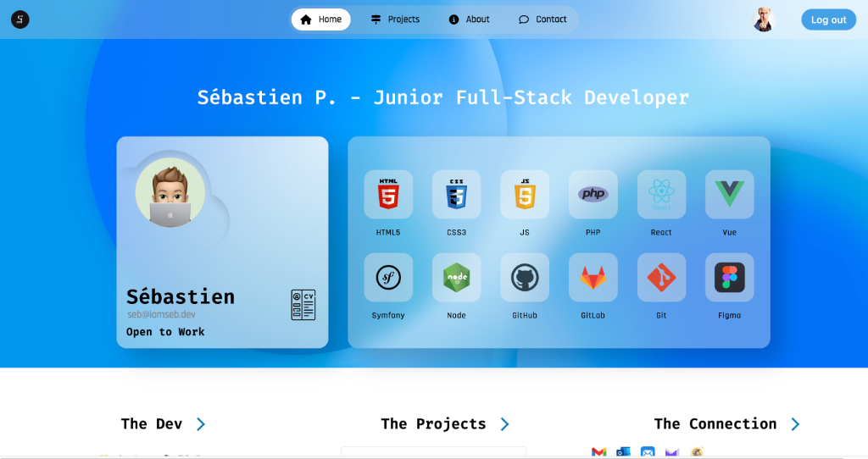The width and height of the screenshot is (868, 459).
Task: Select the HTML5 skill icon
Action: [388, 194]
